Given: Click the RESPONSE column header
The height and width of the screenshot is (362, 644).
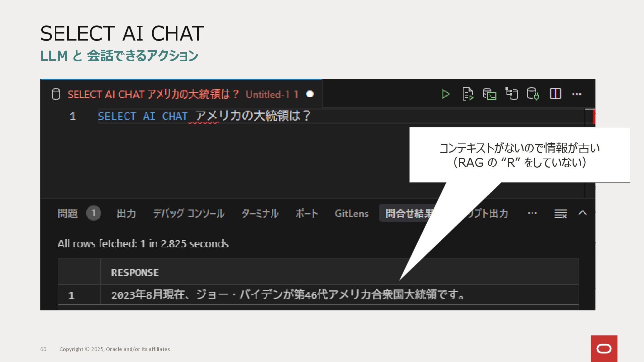Looking at the screenshot, I should (135, 273).
